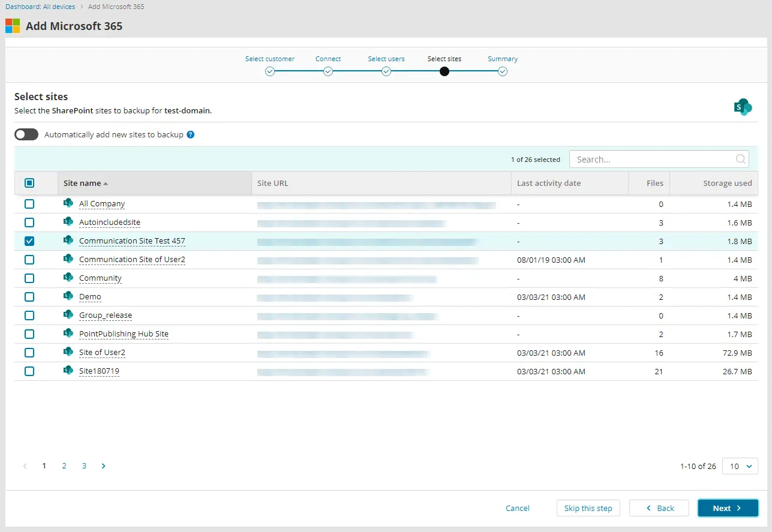
Task: Open page 2 of the sites list
Action: 64,466
